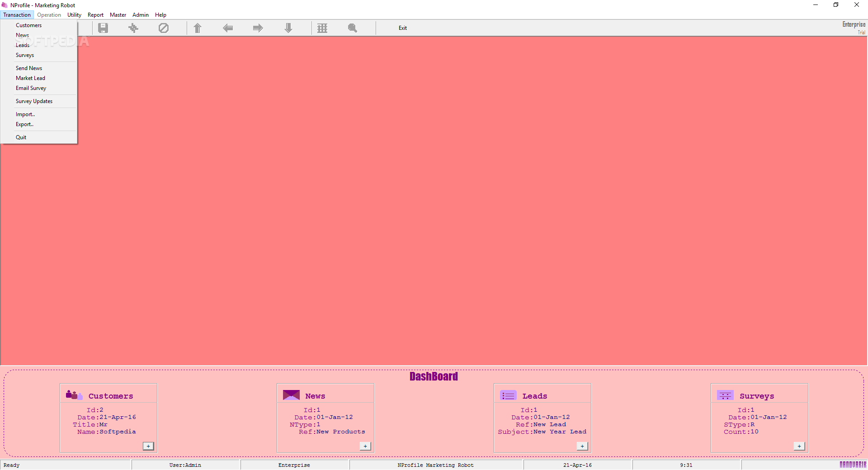Screen dimensions: 868x470
Task: Click the Surveys form icon on dashboard
Action: pos(725,395)
